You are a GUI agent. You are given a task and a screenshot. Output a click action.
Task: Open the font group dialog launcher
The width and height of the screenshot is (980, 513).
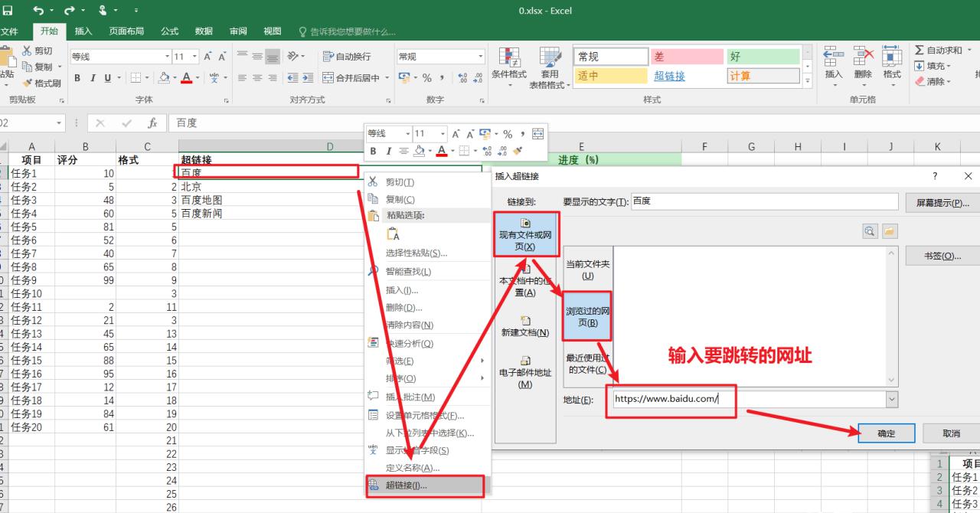[227, 100]
